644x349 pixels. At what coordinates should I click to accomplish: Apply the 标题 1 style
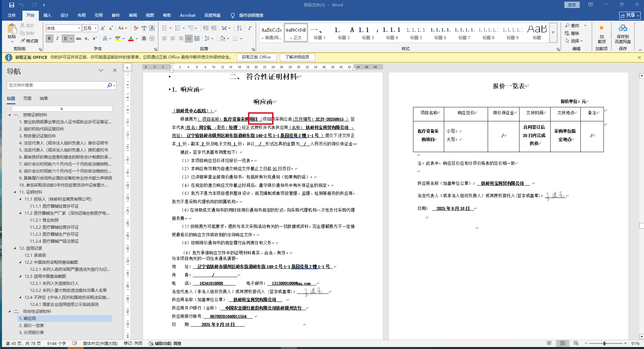[320, 33]
